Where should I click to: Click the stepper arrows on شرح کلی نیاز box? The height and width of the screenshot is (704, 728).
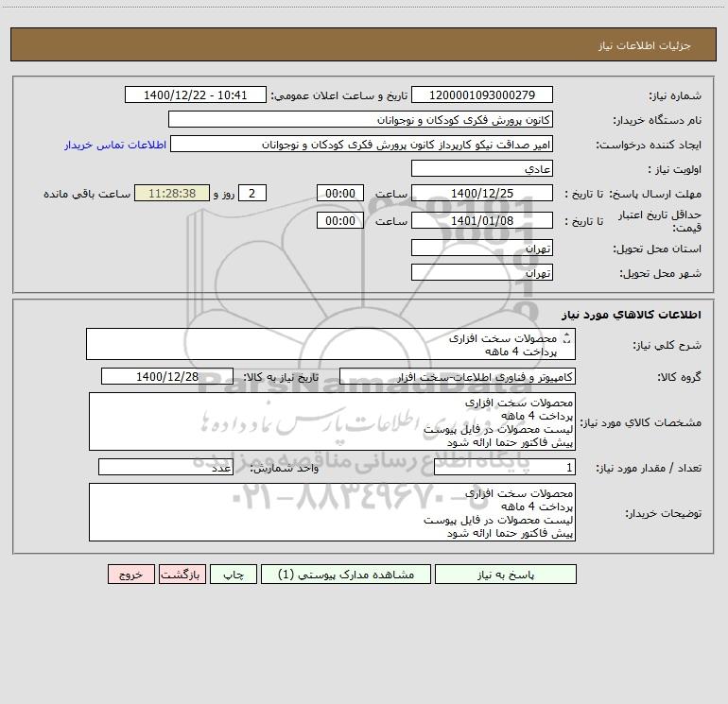566,339
